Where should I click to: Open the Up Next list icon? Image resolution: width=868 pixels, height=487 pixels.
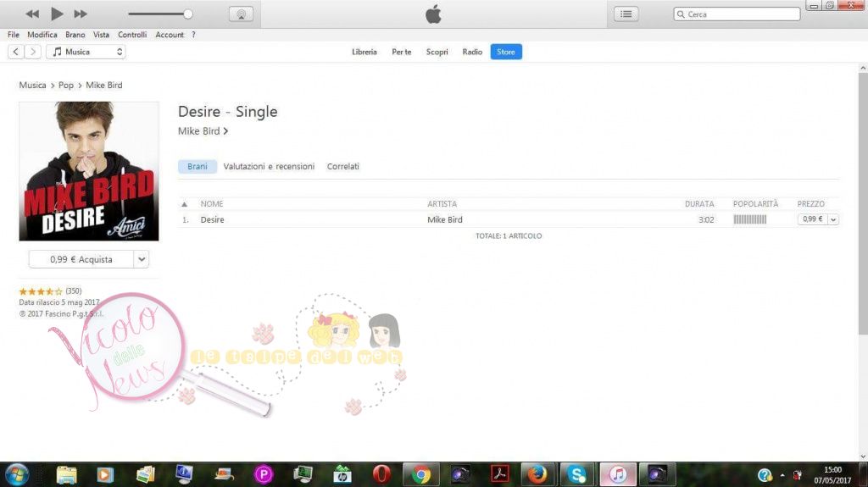(626, 14)
